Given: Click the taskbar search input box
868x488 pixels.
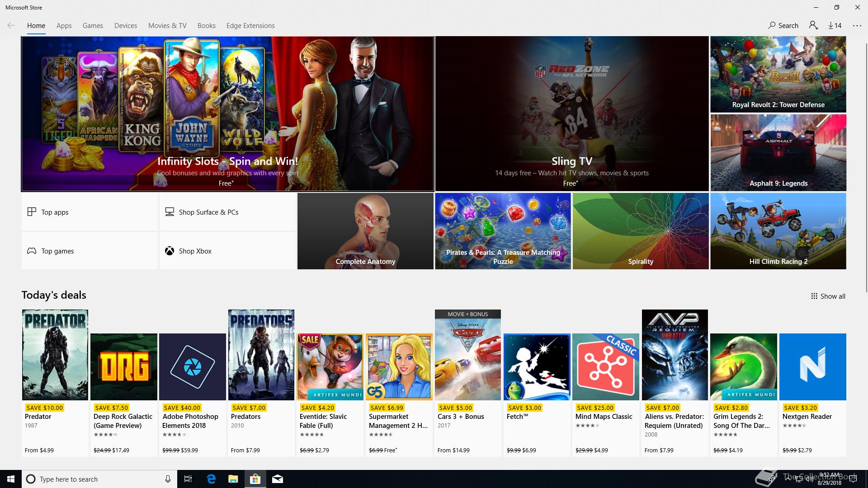Looking at the screenshot, I should (99, 479).
